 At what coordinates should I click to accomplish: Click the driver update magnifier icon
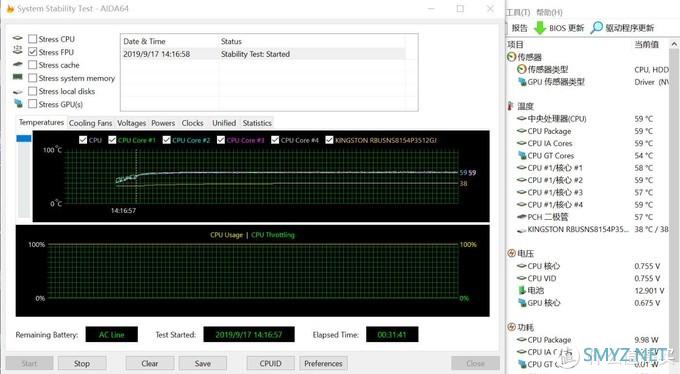pos(597,27)
